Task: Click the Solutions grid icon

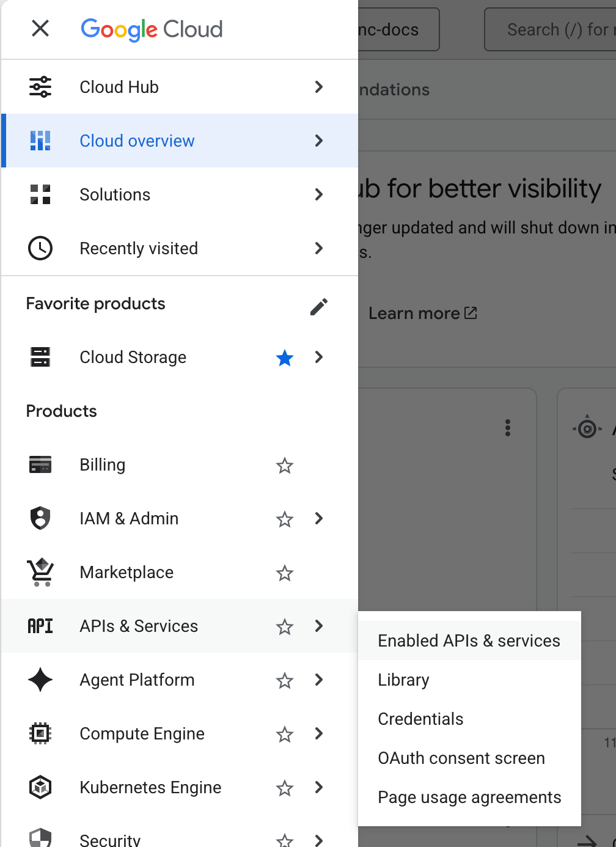Action: [x=40, y=194]
